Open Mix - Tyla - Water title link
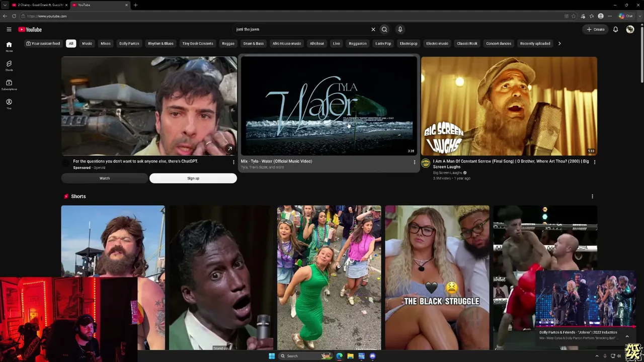644x362 pixels. click(276, 161)
